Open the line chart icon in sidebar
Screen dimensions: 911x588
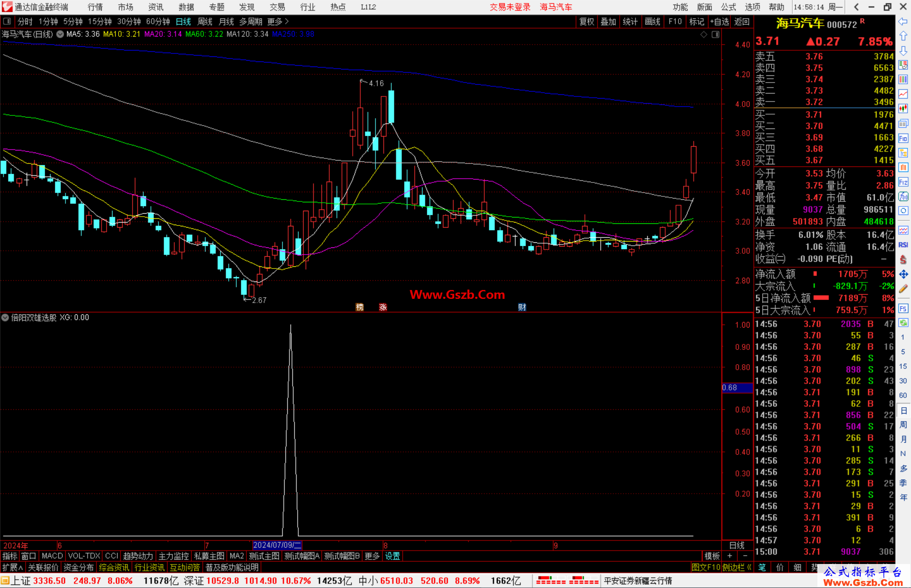tap(903, 94)
